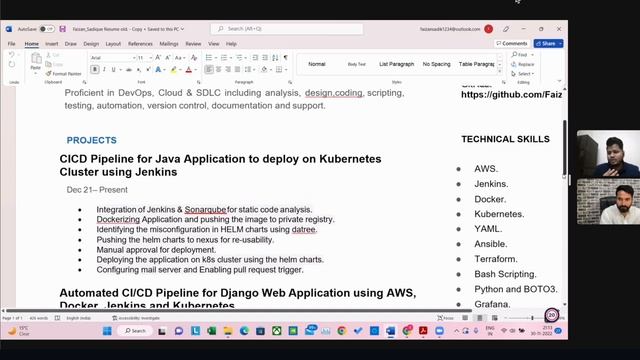Image resolution: width=640 pixels, height=360 pixels.
Task: Click the Save disk icon
Action: 62,29
